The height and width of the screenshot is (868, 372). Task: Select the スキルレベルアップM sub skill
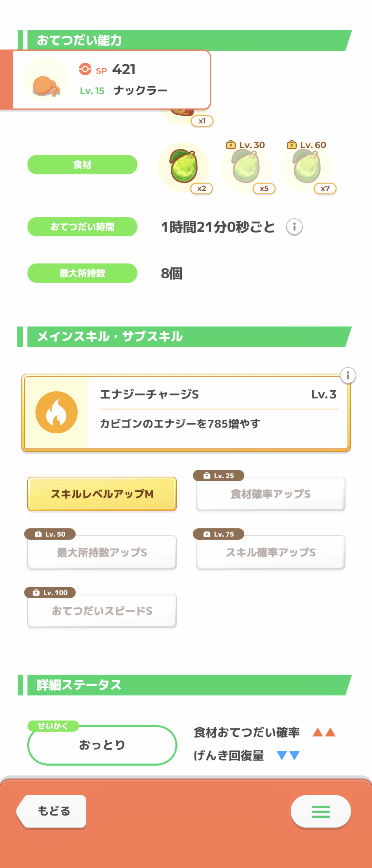coord(102,494)
